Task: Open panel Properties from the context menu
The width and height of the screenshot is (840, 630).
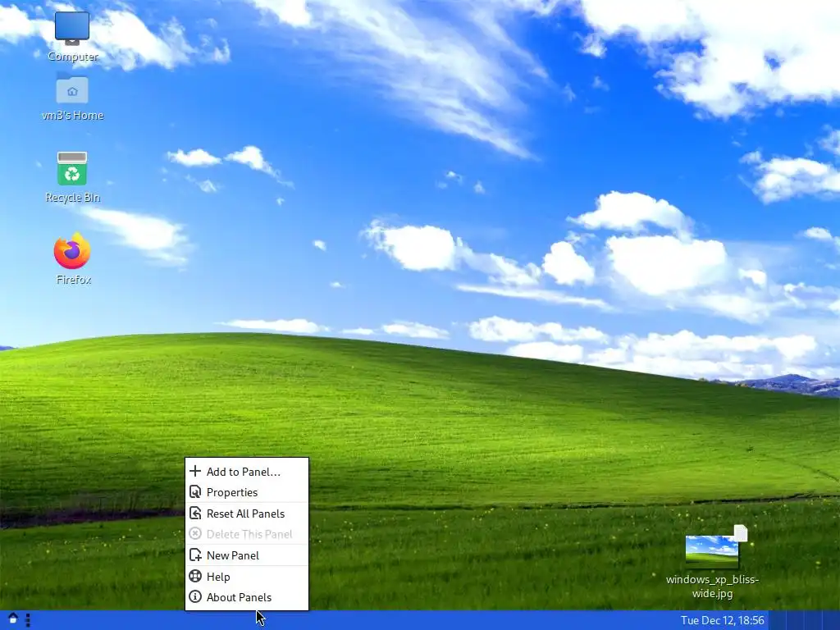Action: click(247, 492)
